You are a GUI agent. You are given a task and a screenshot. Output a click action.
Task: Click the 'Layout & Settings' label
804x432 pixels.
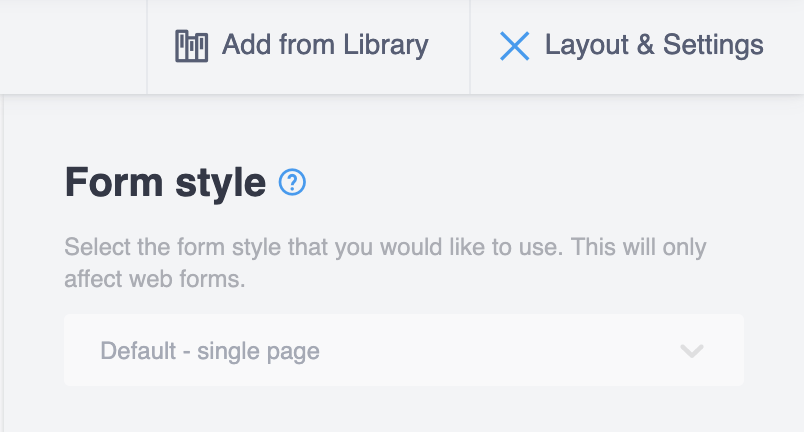(x=654, y=45)
